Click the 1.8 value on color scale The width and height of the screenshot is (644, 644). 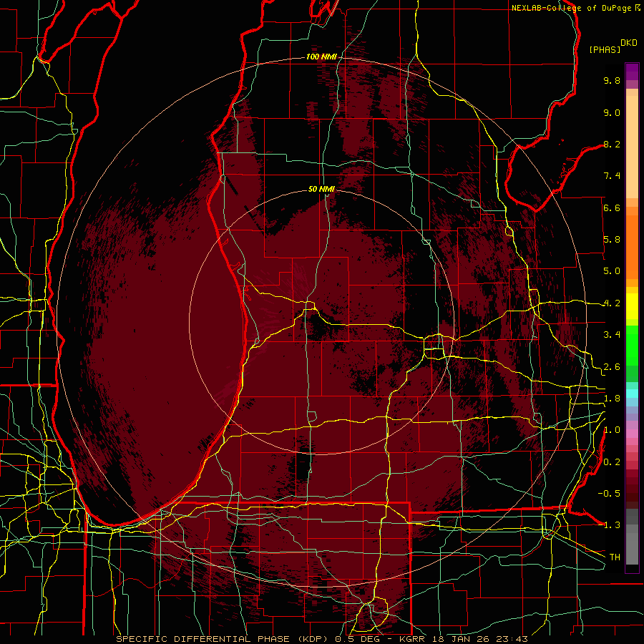coord(612,399)
